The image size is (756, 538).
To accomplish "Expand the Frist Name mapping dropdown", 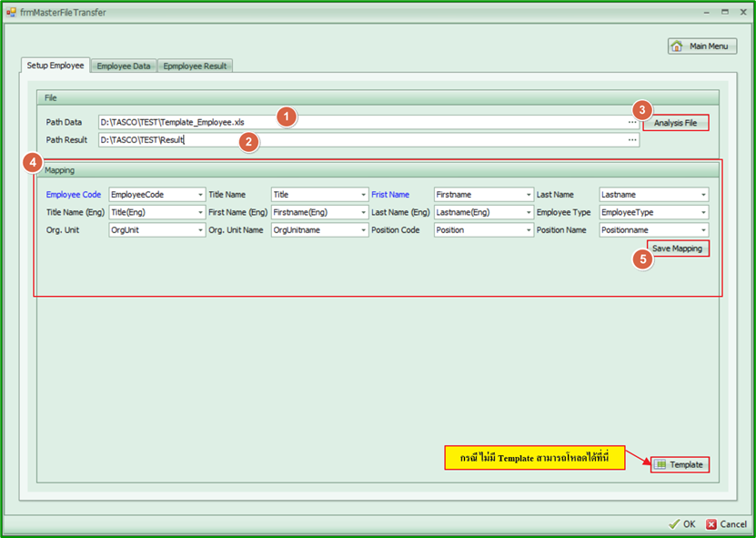I will (x=528, y=195).
